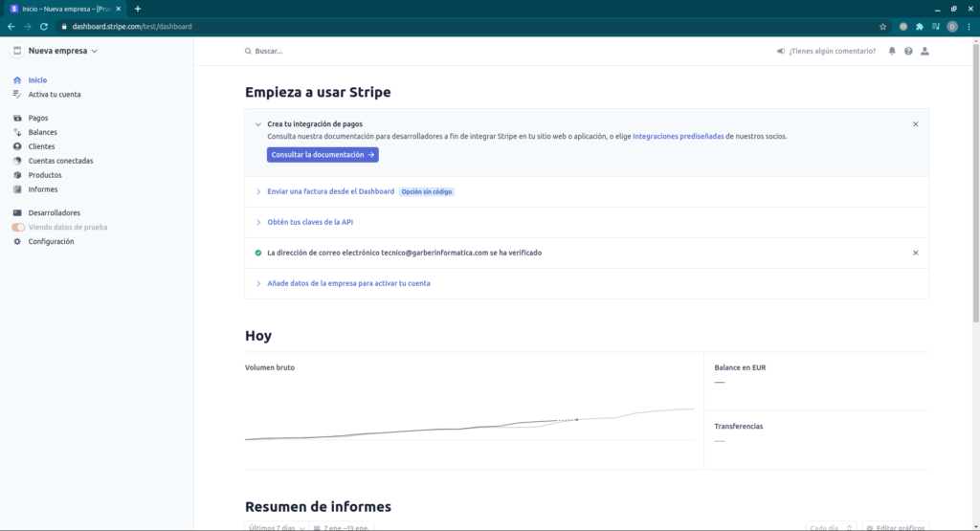Click the Desarrolladores terminal icon
The image size is (980, 531).
click(17, 213)
